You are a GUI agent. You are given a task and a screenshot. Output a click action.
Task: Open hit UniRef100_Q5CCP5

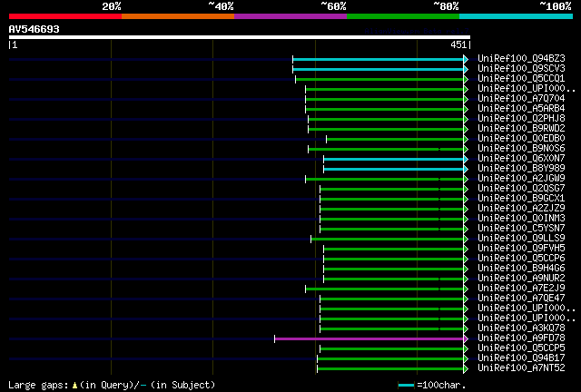521,348
